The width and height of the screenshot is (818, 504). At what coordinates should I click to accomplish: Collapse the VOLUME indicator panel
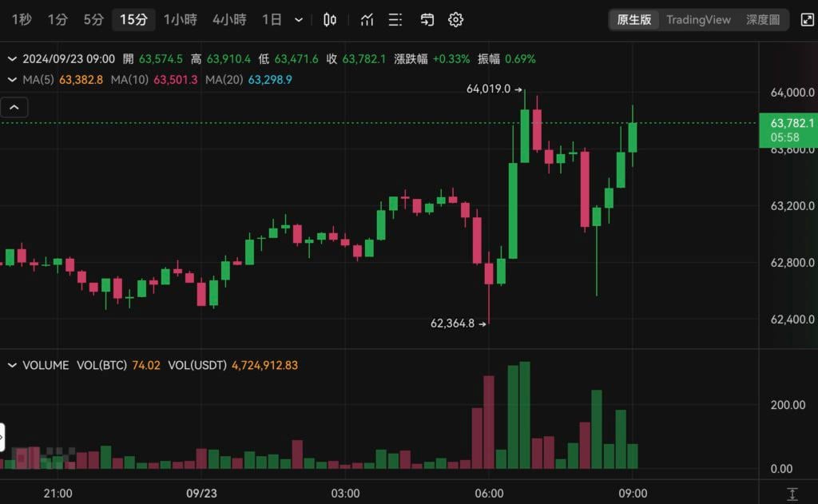pos(12,365)
